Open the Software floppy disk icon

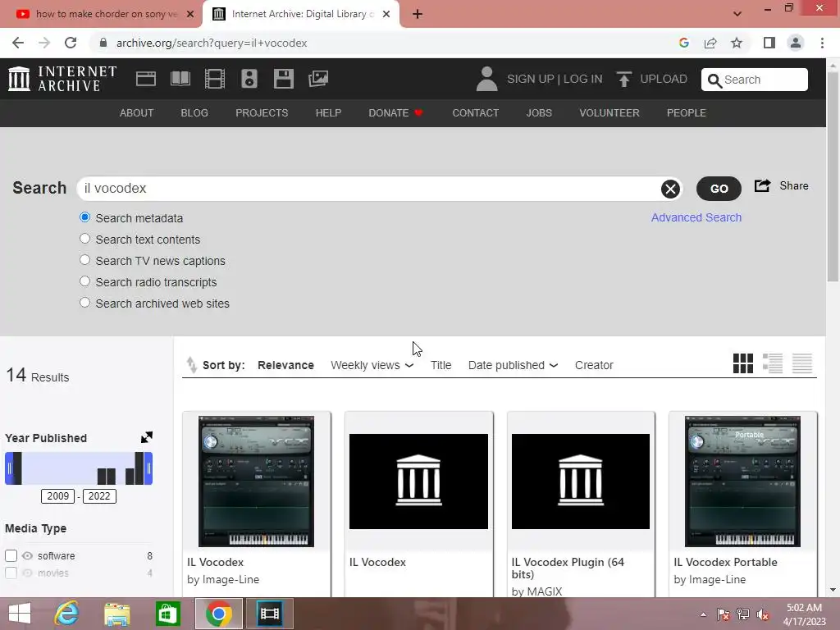click(x=283, y=79)
